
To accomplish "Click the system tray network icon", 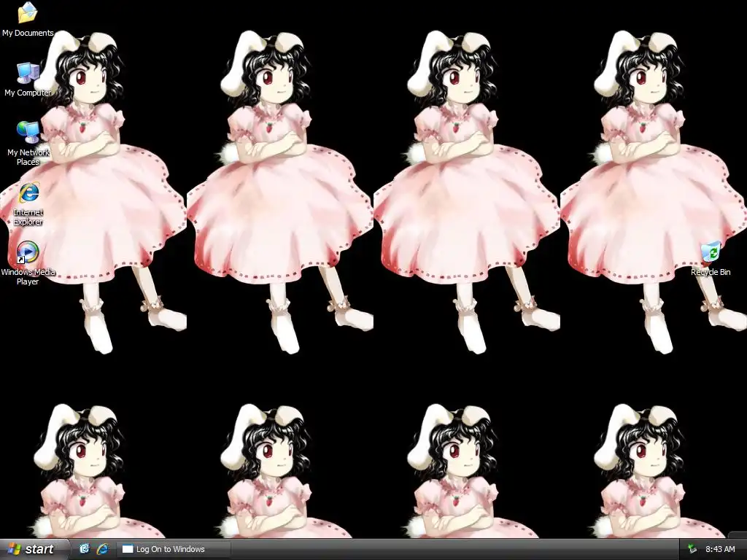I will tap(692, 549).
